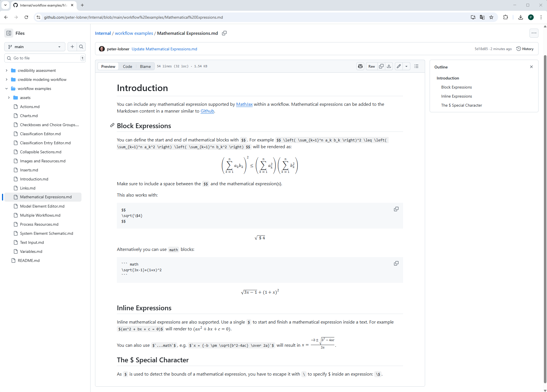Open peter-lobner profile link
Screen dimensions: 547x392
click(x=118, y=49)
